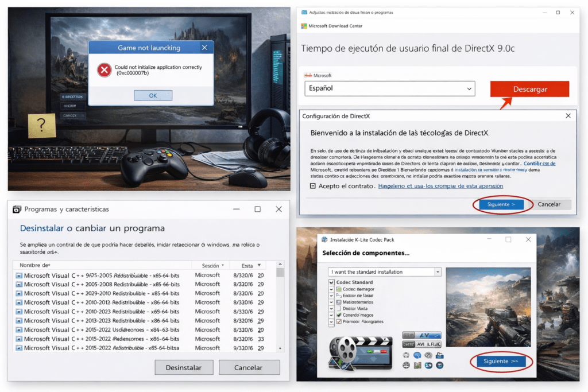
Task: Click the icon of the Visual C++ 2005-2008 row
Action: 19,285
